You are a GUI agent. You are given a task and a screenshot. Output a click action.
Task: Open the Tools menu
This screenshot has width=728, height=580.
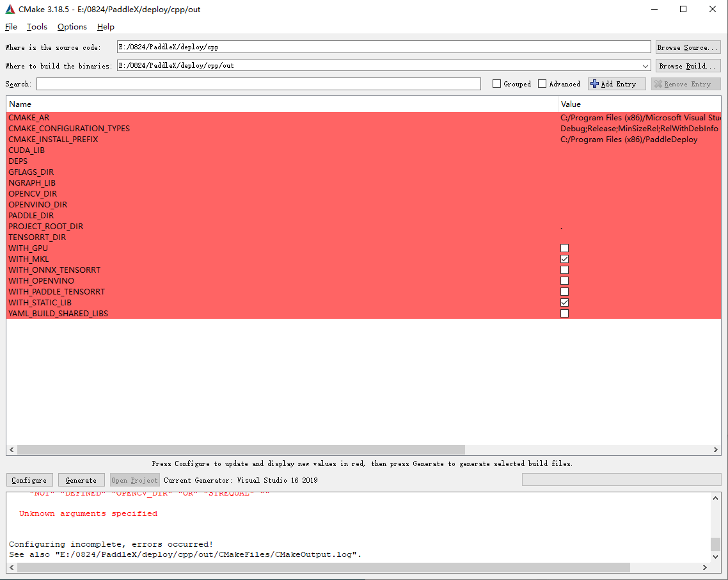pos(37,27)
